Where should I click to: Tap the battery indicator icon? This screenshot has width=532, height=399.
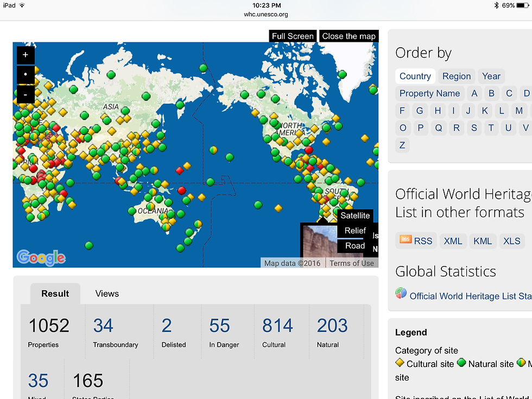coord(522,5)
